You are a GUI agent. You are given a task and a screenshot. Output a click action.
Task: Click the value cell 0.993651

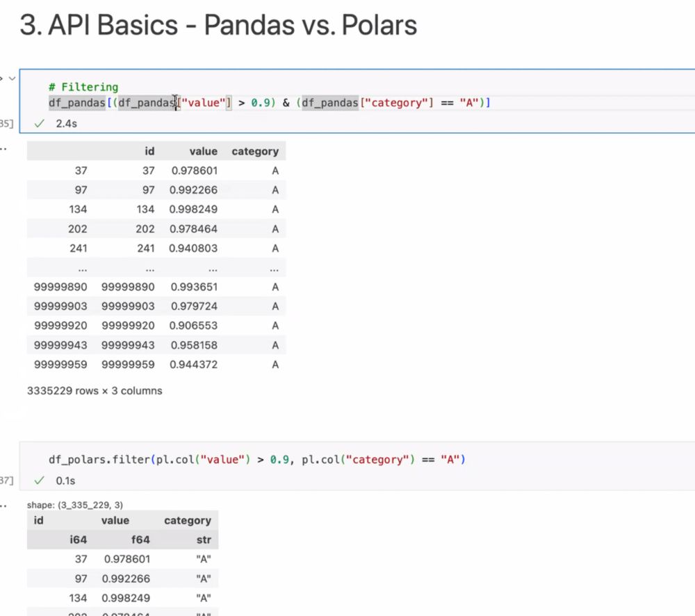click(x=194, y=287)
